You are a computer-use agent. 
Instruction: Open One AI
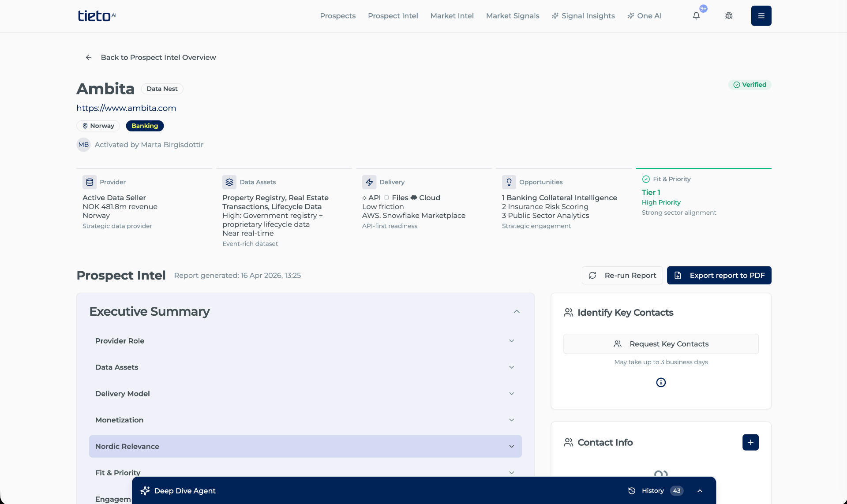point(645,16)
